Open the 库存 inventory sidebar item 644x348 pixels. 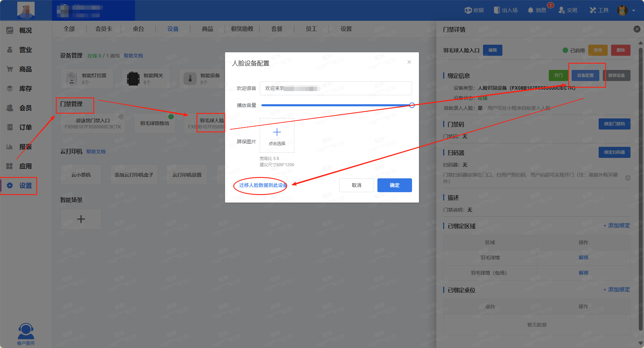[19, 89]
